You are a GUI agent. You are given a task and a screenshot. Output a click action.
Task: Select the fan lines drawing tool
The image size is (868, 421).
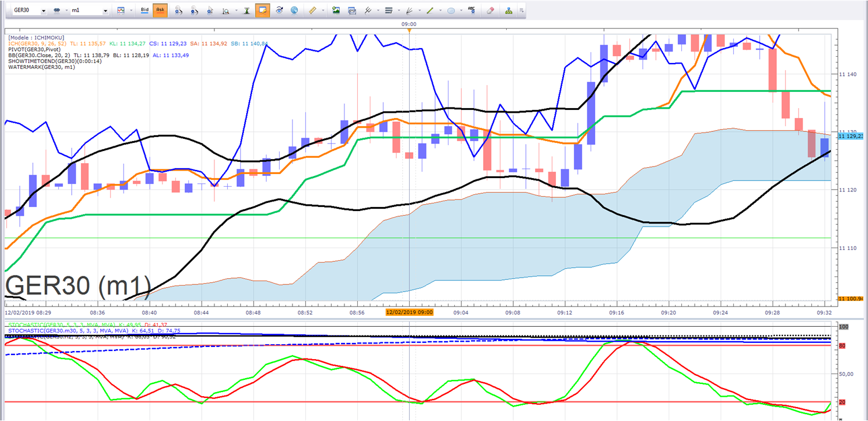click(410, 10)
